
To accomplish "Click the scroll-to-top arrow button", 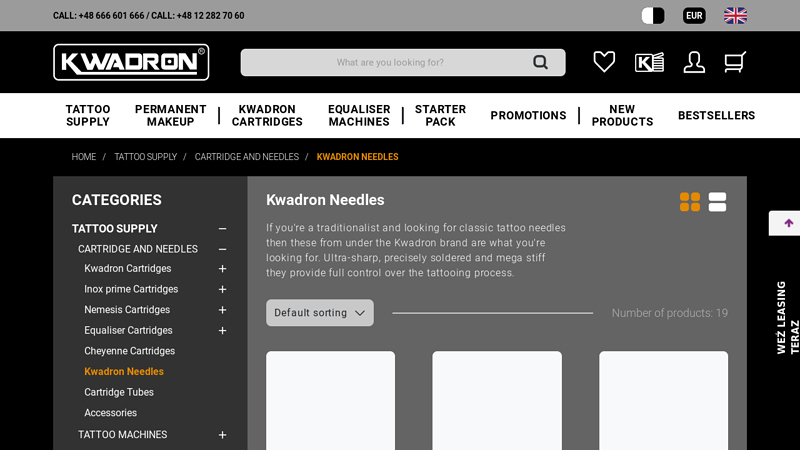I will point(788,223).
